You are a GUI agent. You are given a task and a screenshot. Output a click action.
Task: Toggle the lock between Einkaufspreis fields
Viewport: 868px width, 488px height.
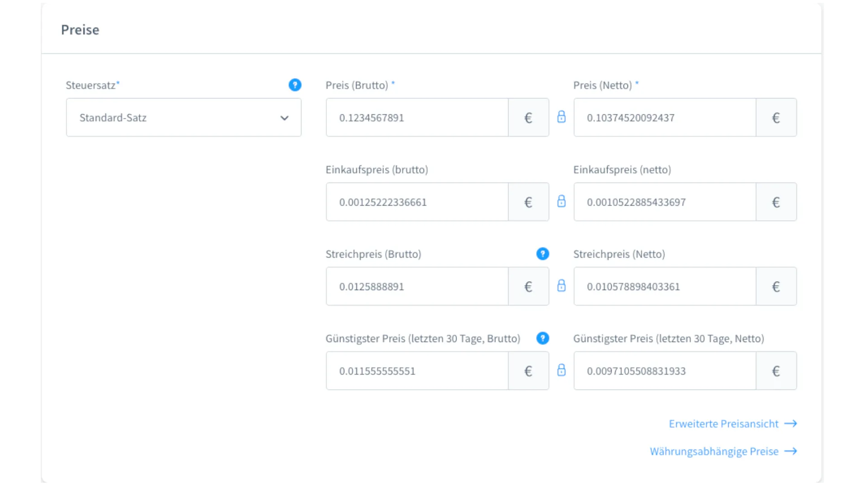click(x=561, y=202)
